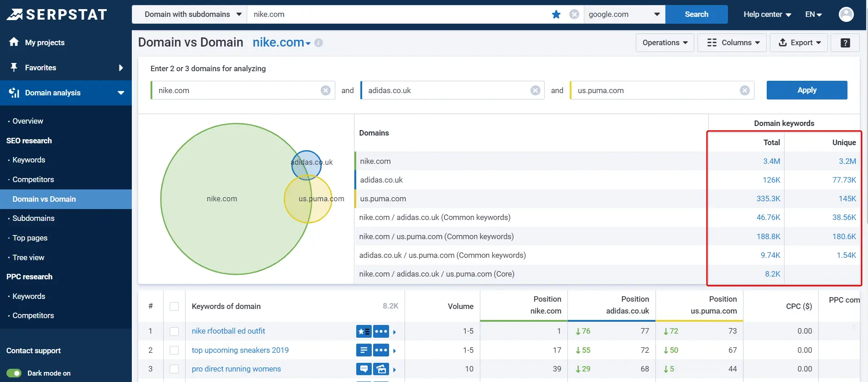Select Domain vs Domain in sidebar
Image resolution: width=868 pixels, height=382 pixels.
[66, 199]
